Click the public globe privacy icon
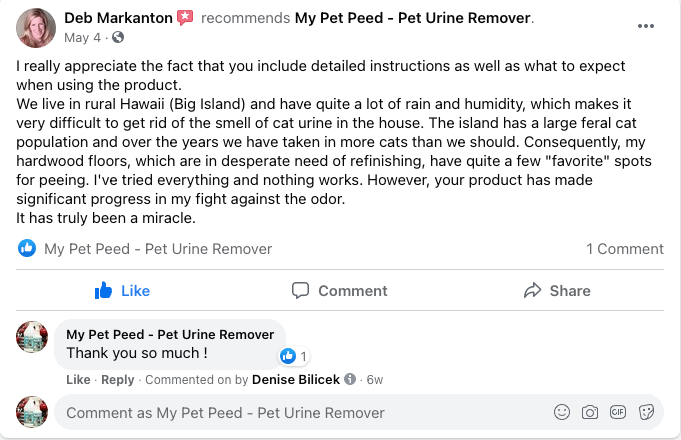Screen dimensions: 681x440 [118, 38]
